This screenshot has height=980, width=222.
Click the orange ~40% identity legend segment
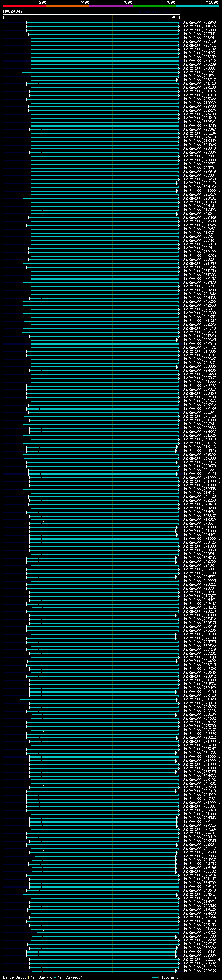tap(68, 6)
